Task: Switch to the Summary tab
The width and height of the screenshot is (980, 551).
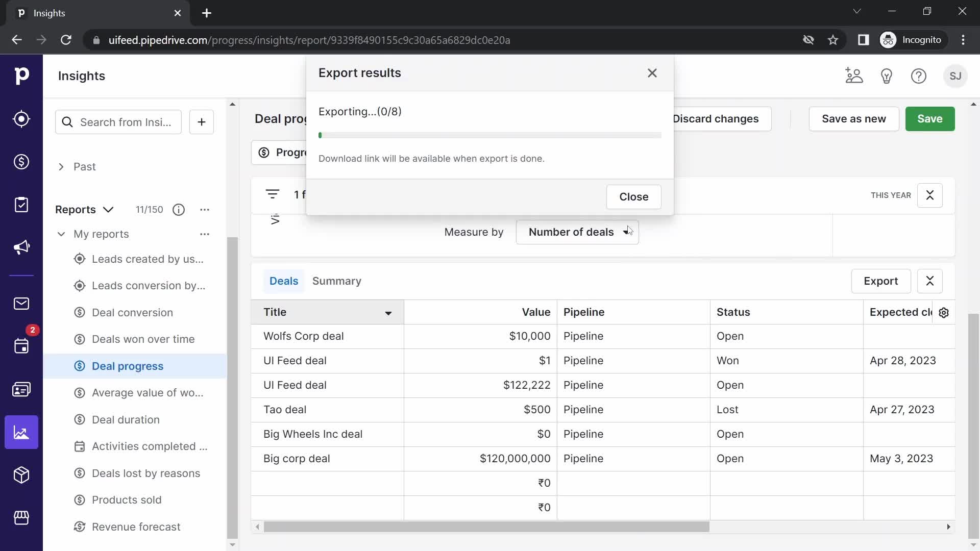Action: click(337, 281)
